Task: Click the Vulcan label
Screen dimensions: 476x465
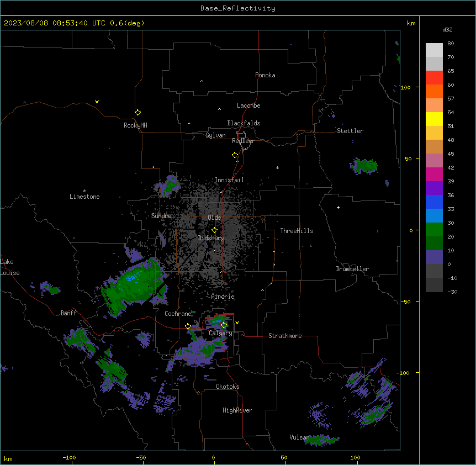Action: (x=300, y=437)
